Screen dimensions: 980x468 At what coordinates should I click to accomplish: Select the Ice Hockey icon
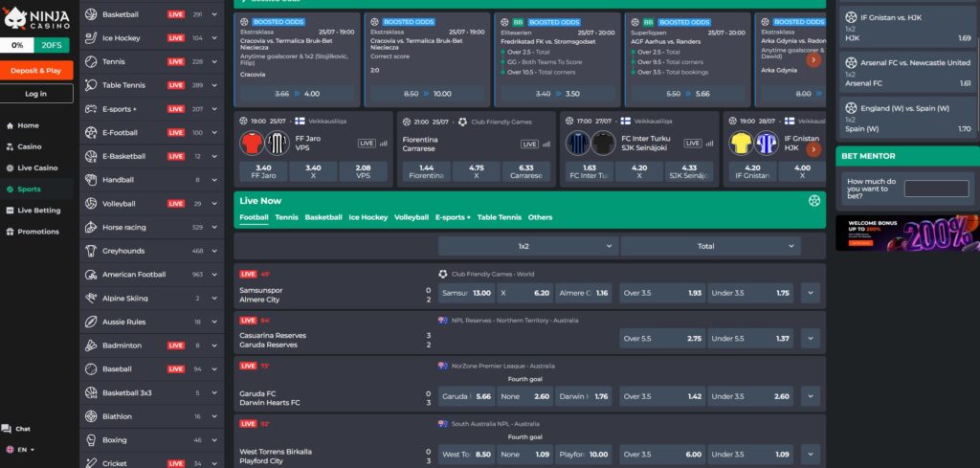pos(91,38)
